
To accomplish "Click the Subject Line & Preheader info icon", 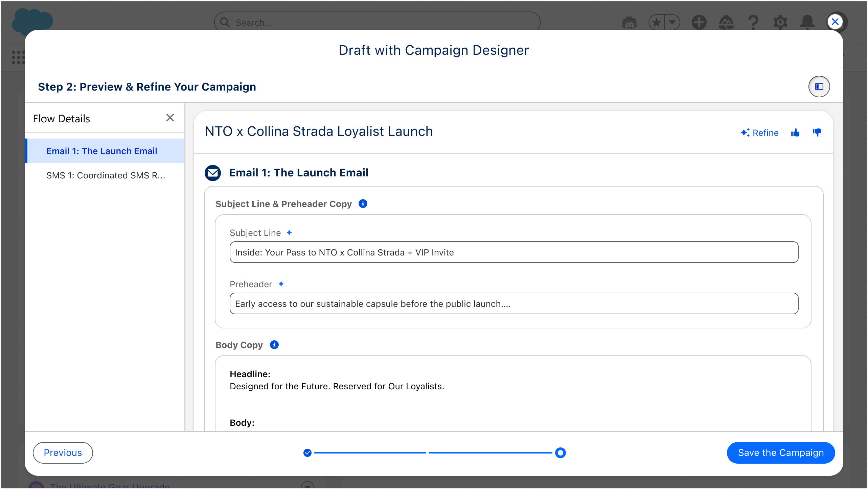I will click(363, 204).
